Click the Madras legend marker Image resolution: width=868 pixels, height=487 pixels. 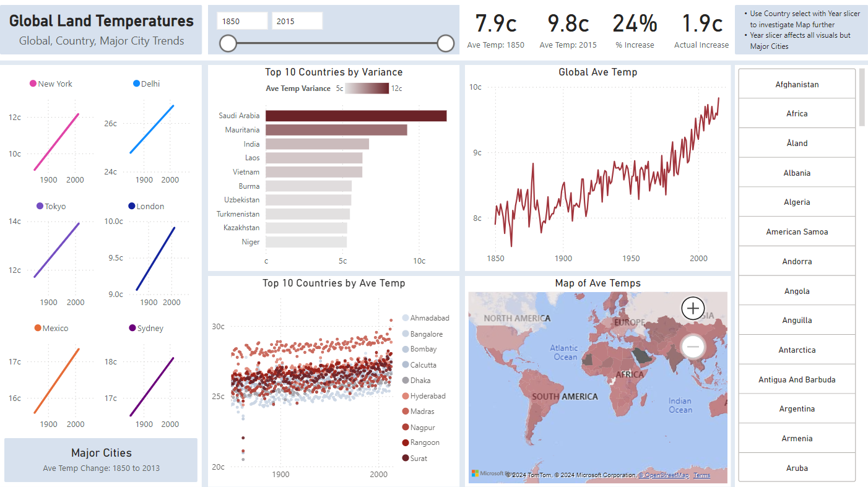click(x=406, y=412)
